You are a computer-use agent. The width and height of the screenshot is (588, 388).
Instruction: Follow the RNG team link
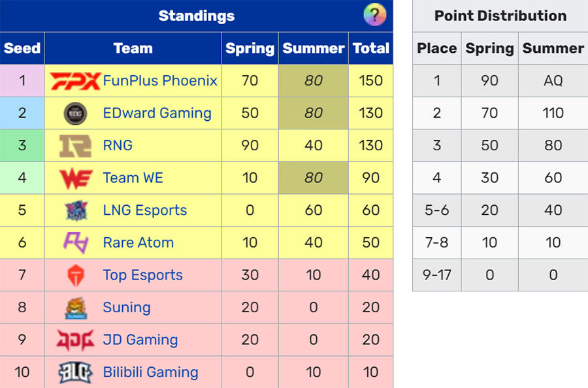[x=118, y=146]
